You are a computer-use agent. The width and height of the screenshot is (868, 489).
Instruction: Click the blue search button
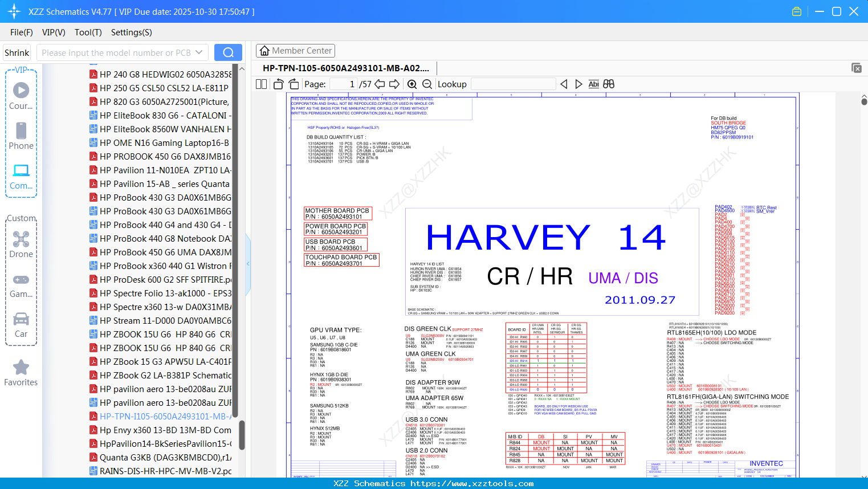pos(228,52)
